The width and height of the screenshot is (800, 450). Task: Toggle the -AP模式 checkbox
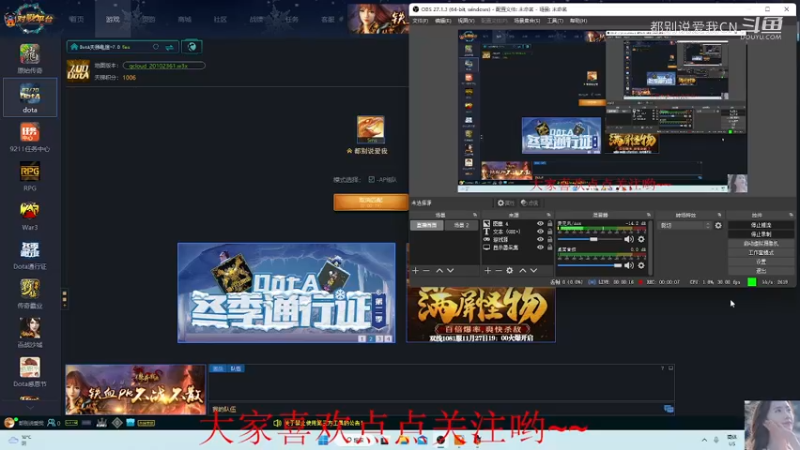coord(371,180)
